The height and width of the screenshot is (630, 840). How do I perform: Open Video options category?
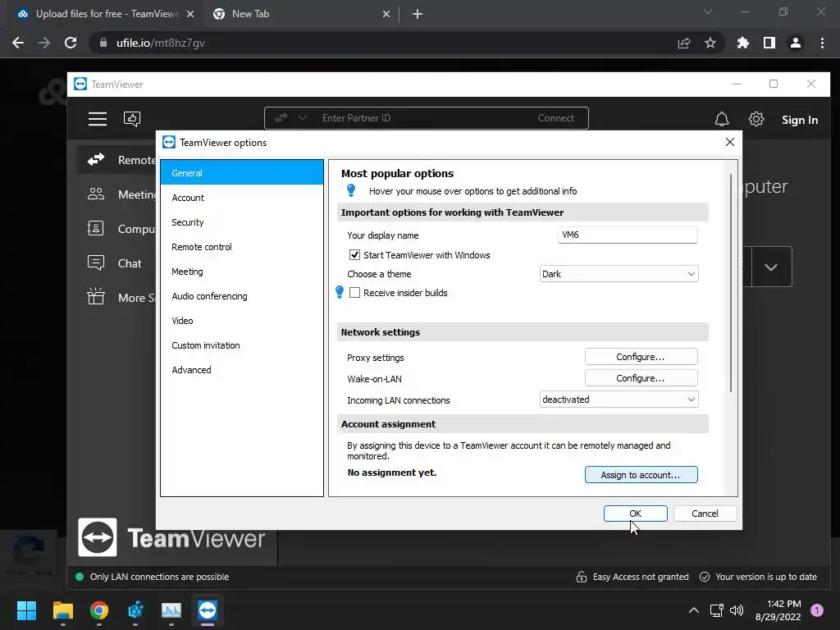242,321
